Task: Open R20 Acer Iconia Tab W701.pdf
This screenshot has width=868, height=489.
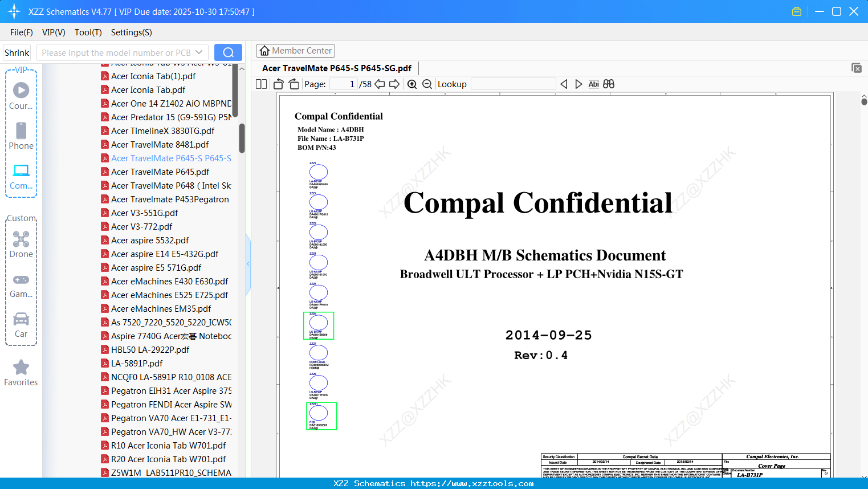Action: point(169,459)
